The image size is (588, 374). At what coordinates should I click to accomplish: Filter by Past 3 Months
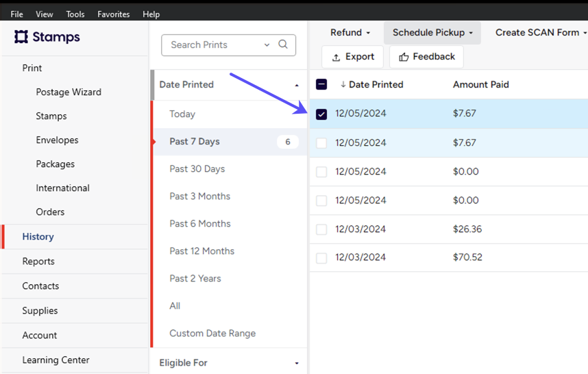pos(230,197)
